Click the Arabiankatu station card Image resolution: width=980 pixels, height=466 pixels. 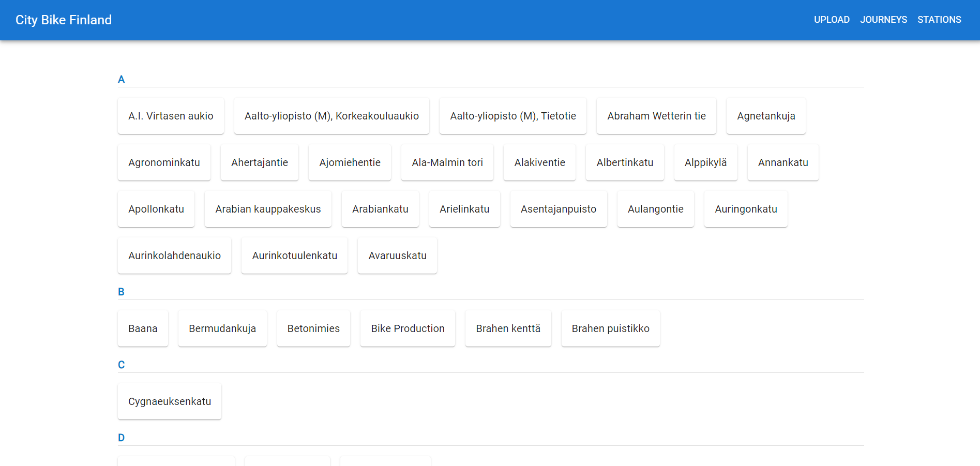point(380,209)
